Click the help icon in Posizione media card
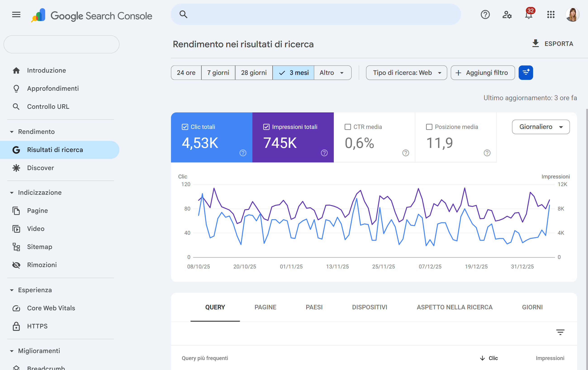This screenshot has width=588, height=370. click(487, 153)
